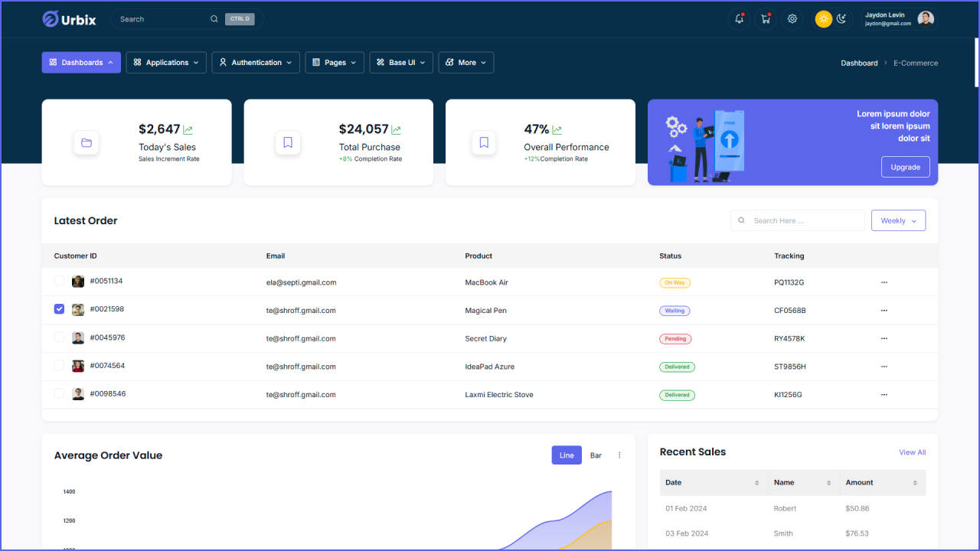Expand the Applications navigation menu
The width and height of the screenshot is (980, 551).
point(165,62)
